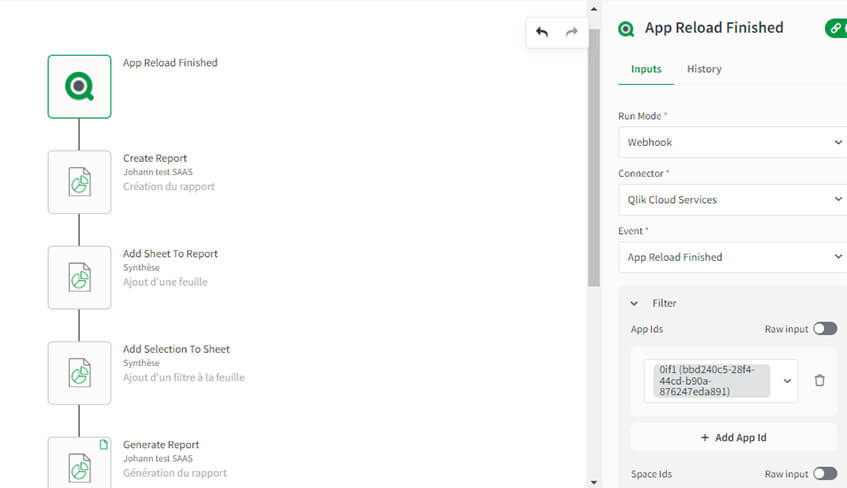Click the 'Filter' section heading
847x488 pixels.
[664, 303]
